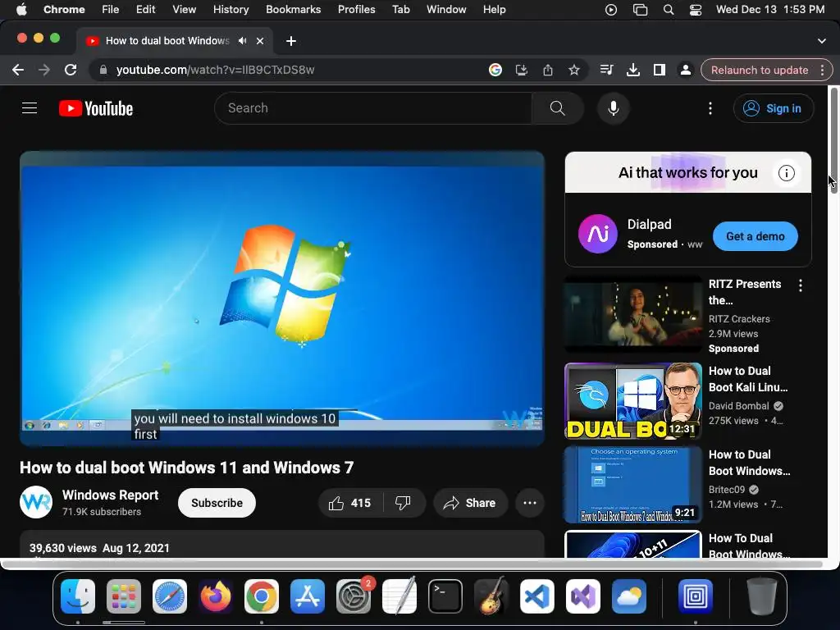The width and height of the screenshot is (840, 630).
Task: Install app icon in the address bar
Action: click(521, 71)
